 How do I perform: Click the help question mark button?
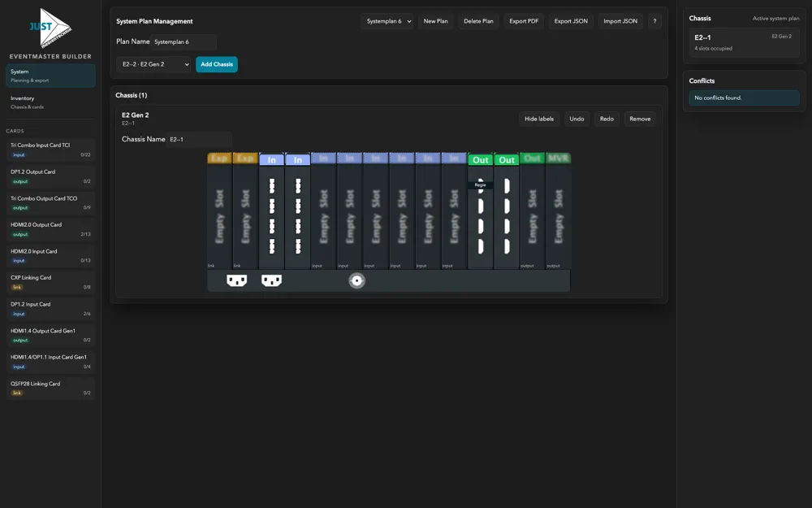pyautogui.click(x=654, y=21)
